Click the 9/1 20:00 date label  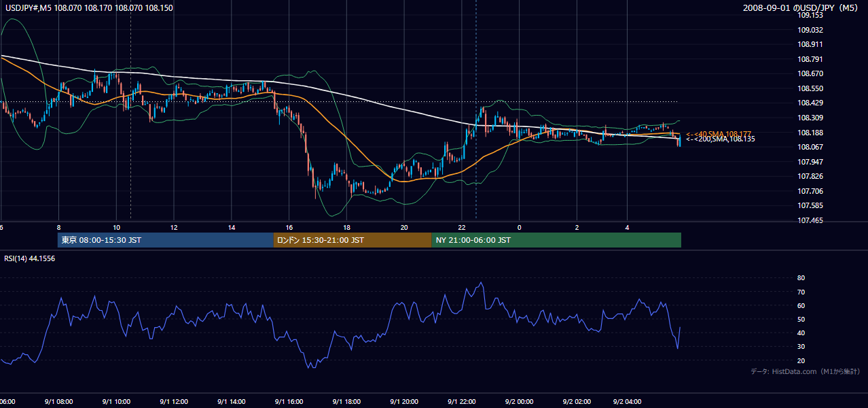(x=404, y=402)
